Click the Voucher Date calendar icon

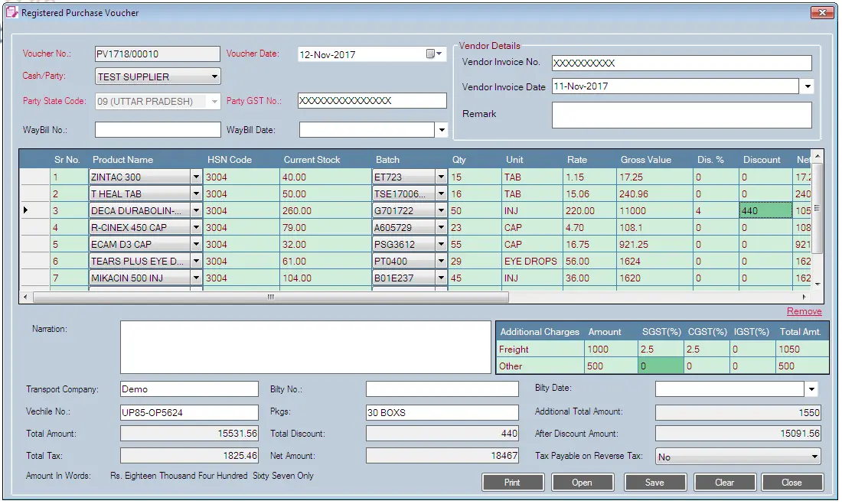[x=431, y=54]
